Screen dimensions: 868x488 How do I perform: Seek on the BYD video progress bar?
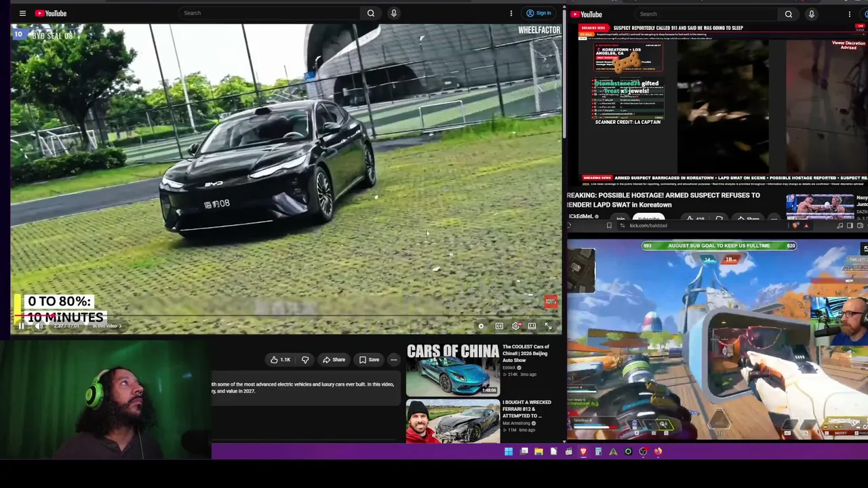285,316
